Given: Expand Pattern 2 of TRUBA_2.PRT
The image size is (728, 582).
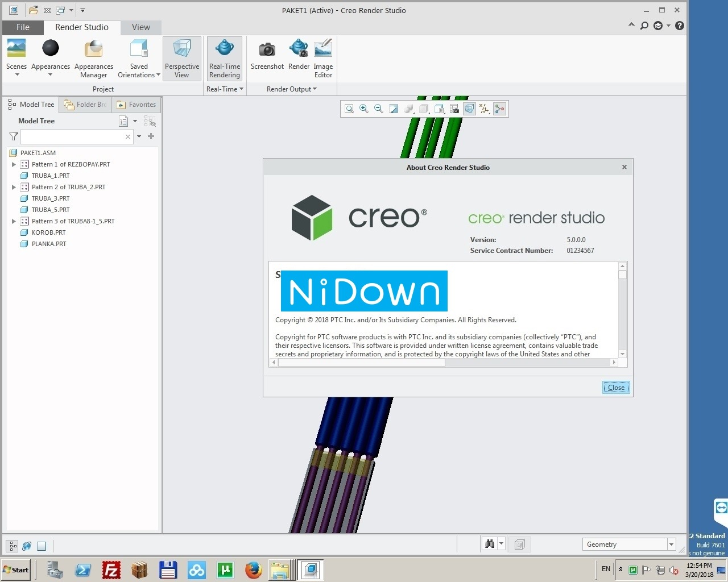Looking at the screenshot, I should click(x=14, y=187).
